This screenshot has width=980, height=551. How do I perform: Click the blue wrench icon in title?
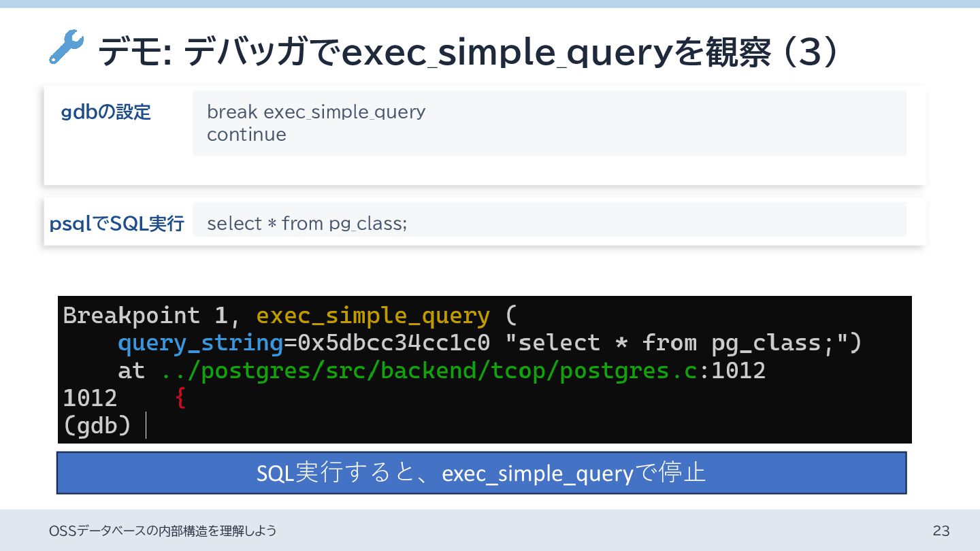click(66, 48)
